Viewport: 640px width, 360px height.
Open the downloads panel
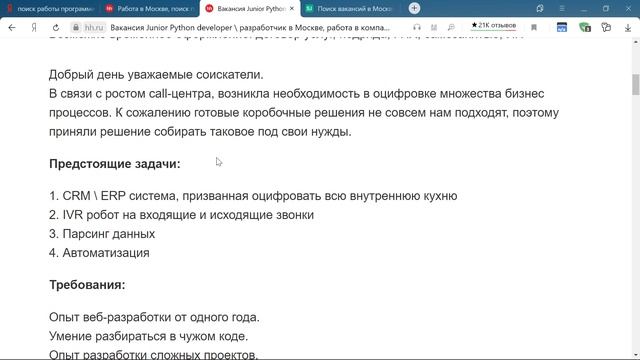click(x=628, y=27)
